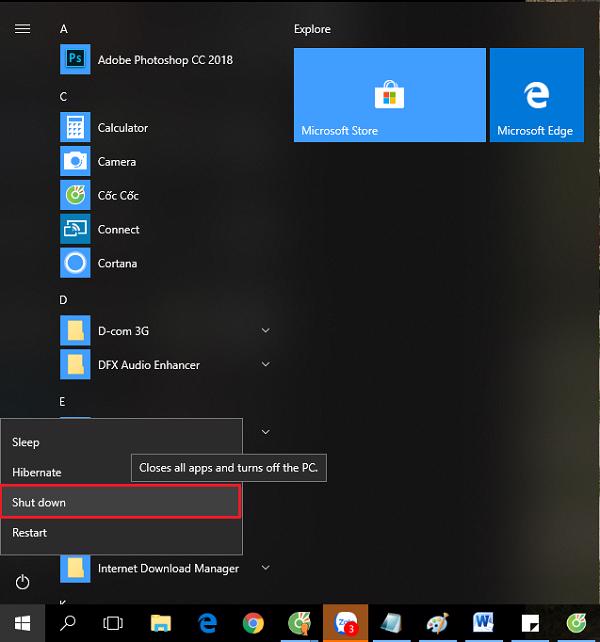The height and width of the screenshot is (642, 600).
Task: Click the Microsoft Store tile
Action: click(x=389, y=95)
